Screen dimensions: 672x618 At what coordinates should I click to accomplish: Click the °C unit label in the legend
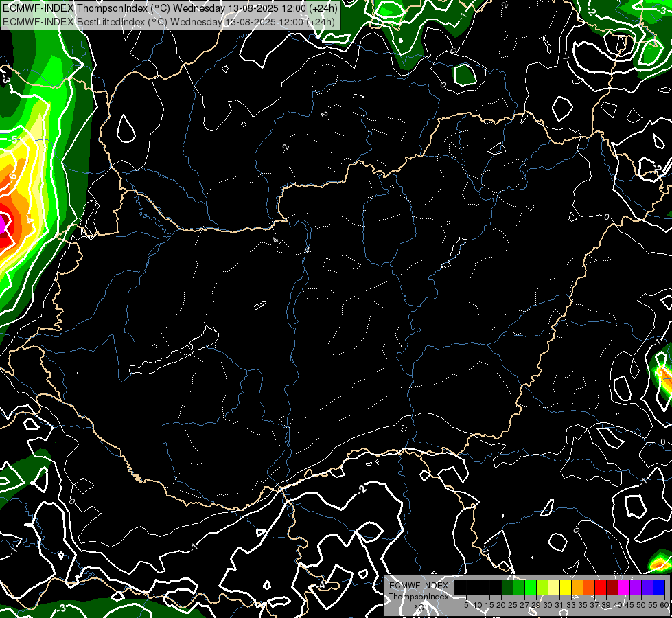click(419, 607)
